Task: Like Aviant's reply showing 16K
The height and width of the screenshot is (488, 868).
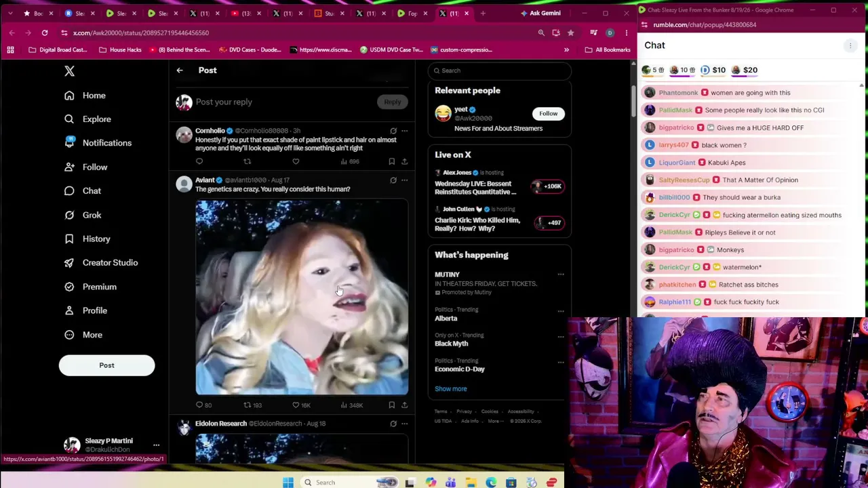Action: pos(301,405)
